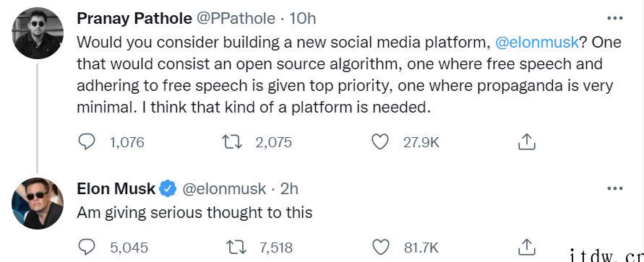
Task: Share Elon Musk's tweet
Action: point(526,247)
